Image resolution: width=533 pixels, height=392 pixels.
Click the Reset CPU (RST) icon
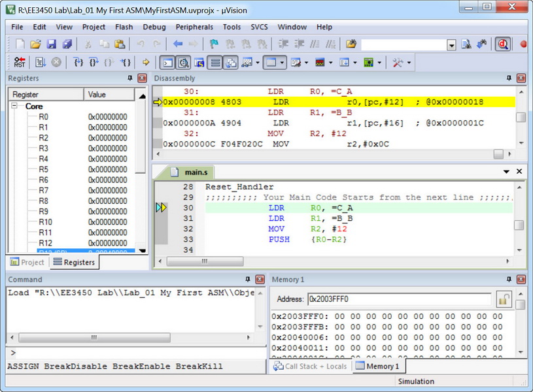[20, 62]
